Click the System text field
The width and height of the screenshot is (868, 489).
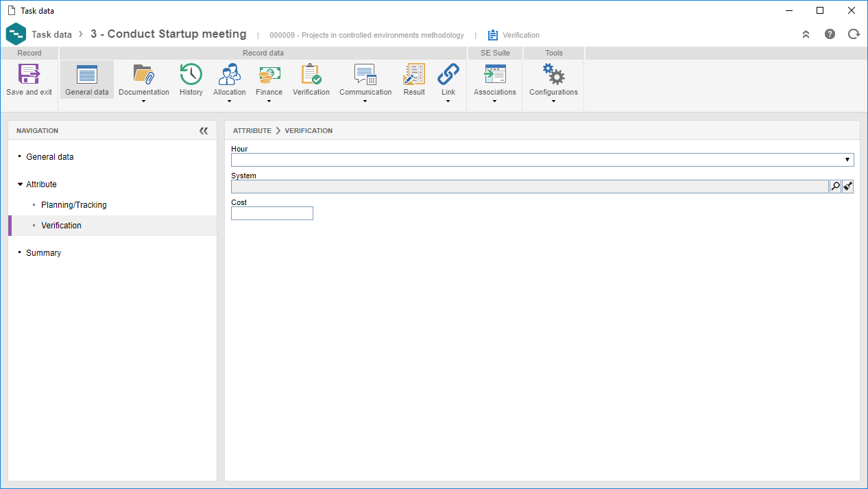[x=530, y=187]
